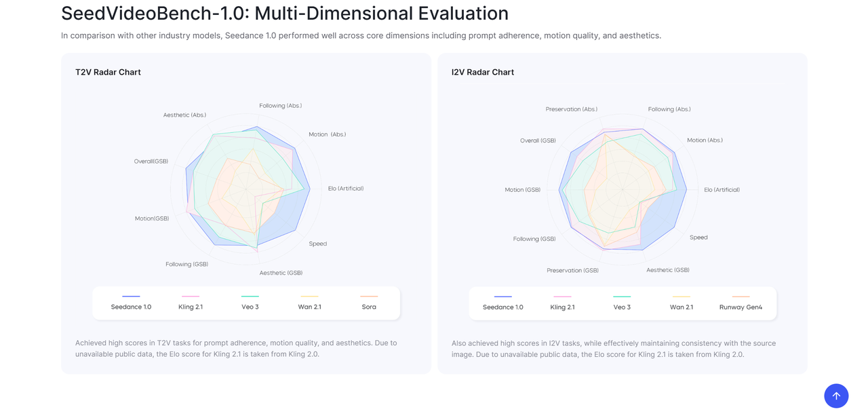Click Aesthetic (Abs.) label in T2V chart

(x=184, y=115)
